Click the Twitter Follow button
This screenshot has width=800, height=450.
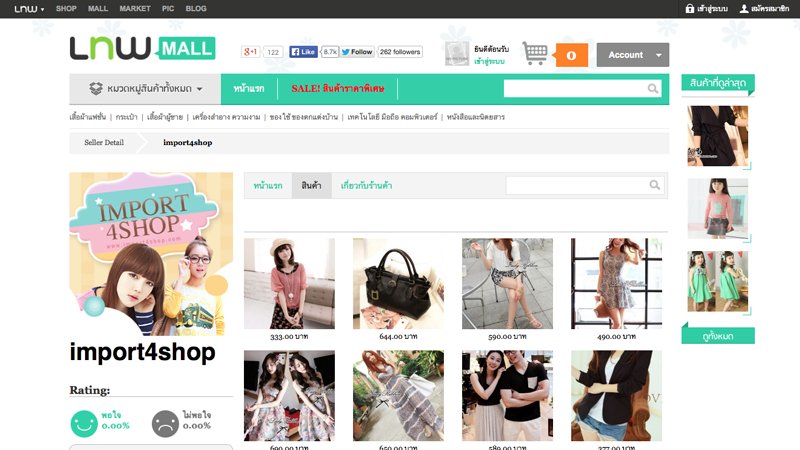click(357, 52)
